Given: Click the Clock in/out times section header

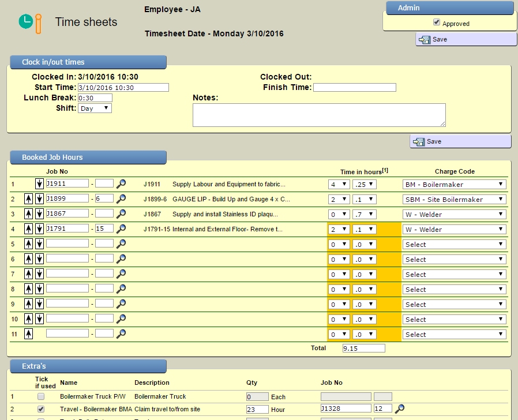Looking at the screenshot, I should tap(88, 62).
